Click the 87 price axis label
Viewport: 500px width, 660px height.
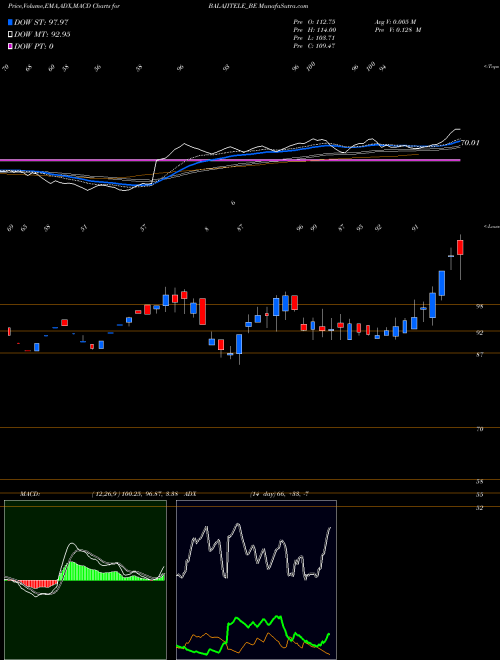(x=479, y=355)
